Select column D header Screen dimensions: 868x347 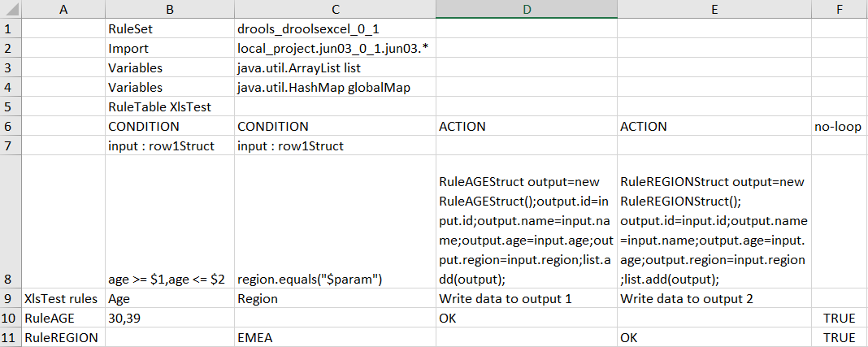(526, 9)
